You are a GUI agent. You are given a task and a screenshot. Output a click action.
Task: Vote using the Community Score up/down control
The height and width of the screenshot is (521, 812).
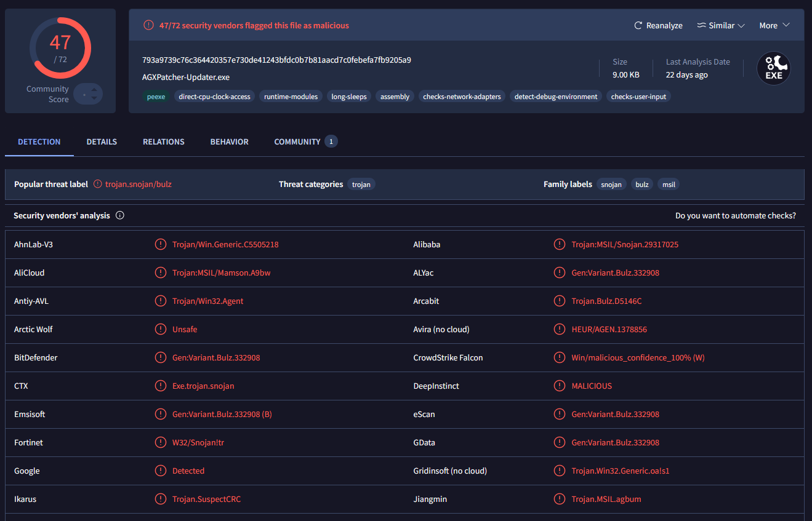tap(88, 93)
